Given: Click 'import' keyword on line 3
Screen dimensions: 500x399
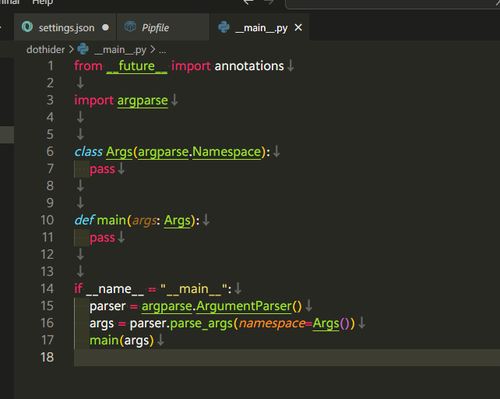Looking at the screenshot, I should 94,100.
